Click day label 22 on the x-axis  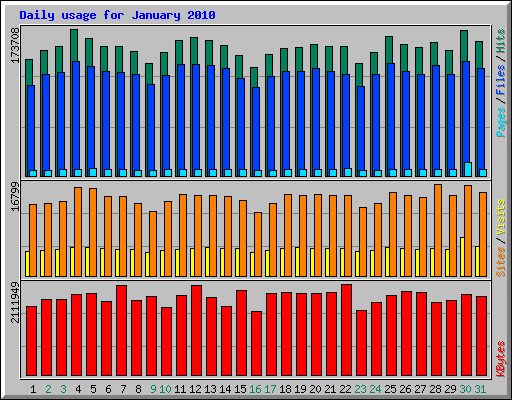pos(345,389)
